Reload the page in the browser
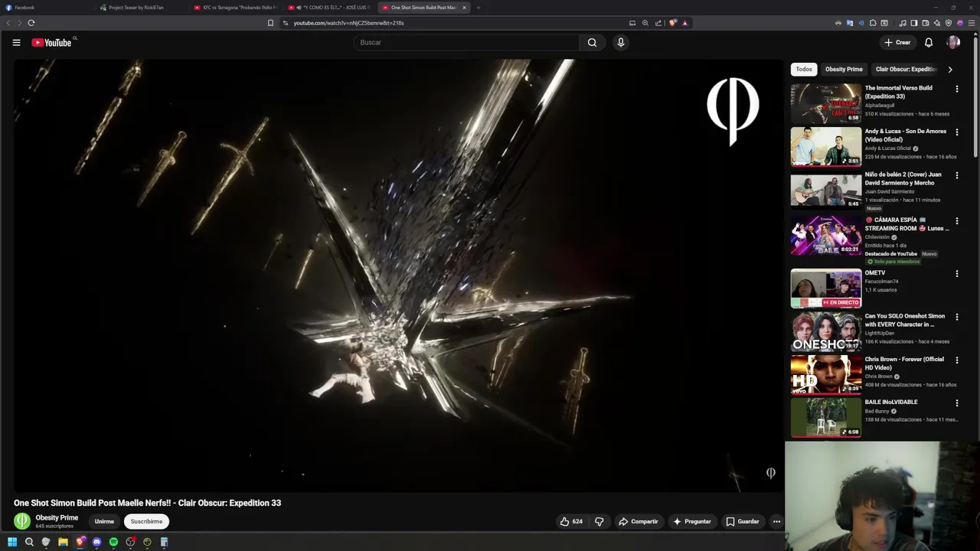The width and height of the screenshot is (980, 551). pos(31,23)
